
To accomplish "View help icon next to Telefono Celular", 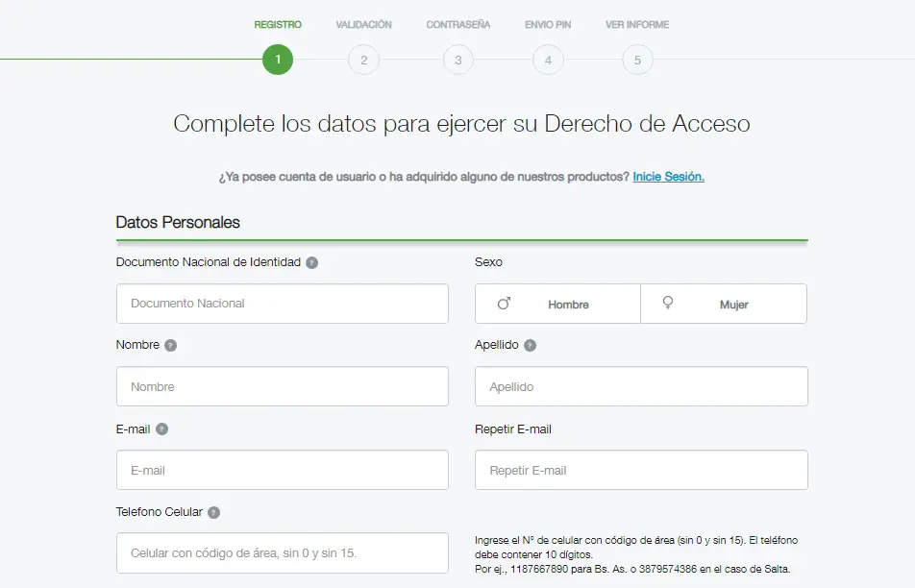I will (x=214, y=512).
